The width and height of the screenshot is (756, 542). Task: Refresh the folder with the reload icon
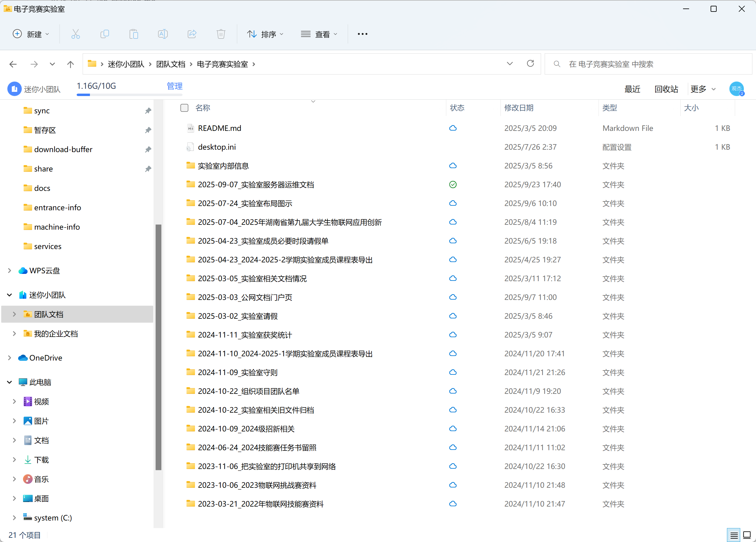[x=530, y=64]
